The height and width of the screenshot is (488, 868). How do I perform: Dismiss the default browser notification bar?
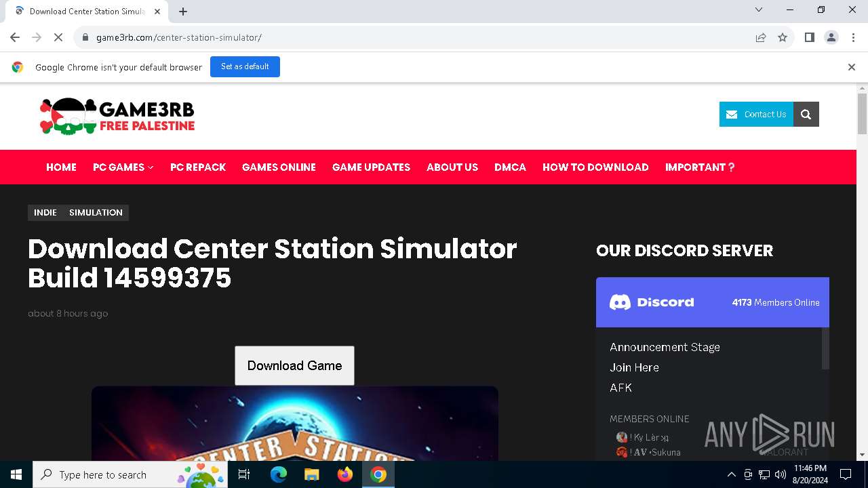pos(852,67)
